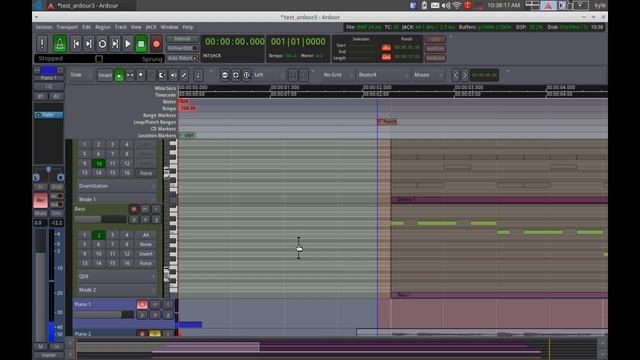Open the No Grid snap dropdown
The width and height of the screenshot is (640, 360).
click(x=337, y=75)
